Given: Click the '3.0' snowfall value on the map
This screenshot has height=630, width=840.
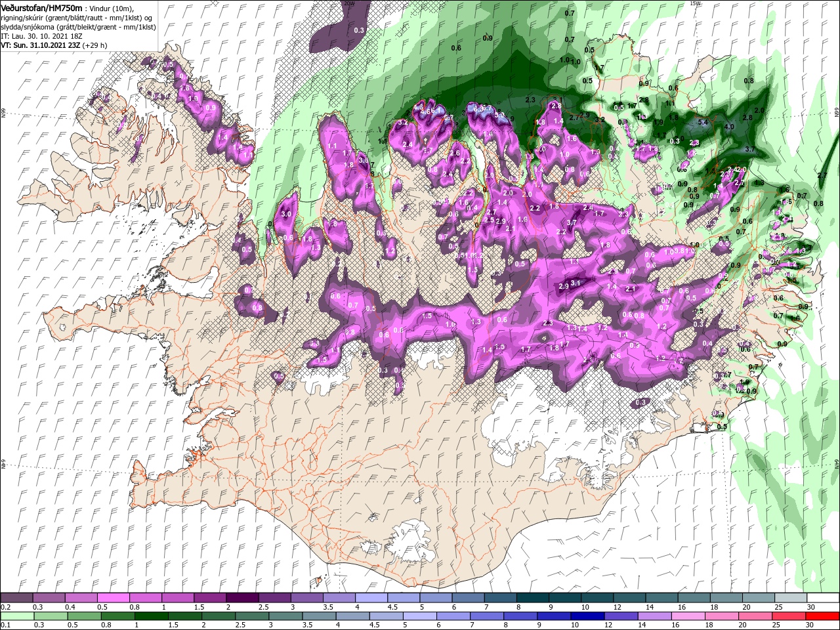Looking at the screenshot, I should tap(286, 214).
